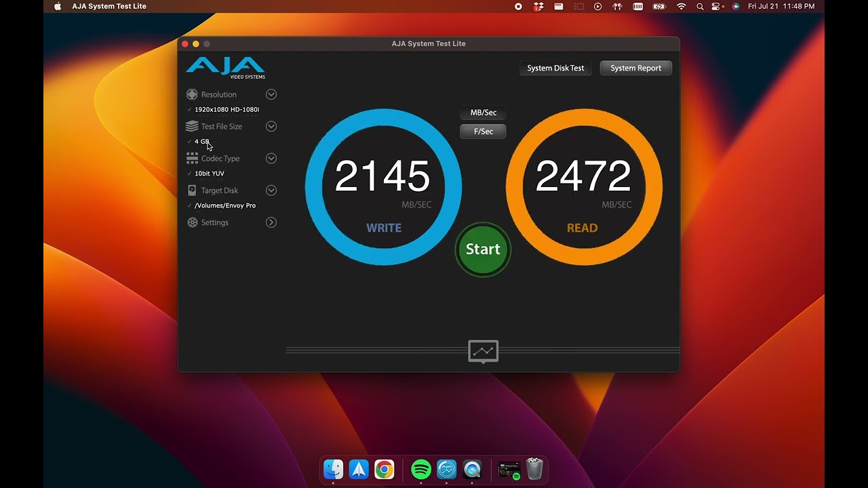Open minimized Spotify window in dock
Viewport: 868px width, 488px height.
click(x=509, y=470)
